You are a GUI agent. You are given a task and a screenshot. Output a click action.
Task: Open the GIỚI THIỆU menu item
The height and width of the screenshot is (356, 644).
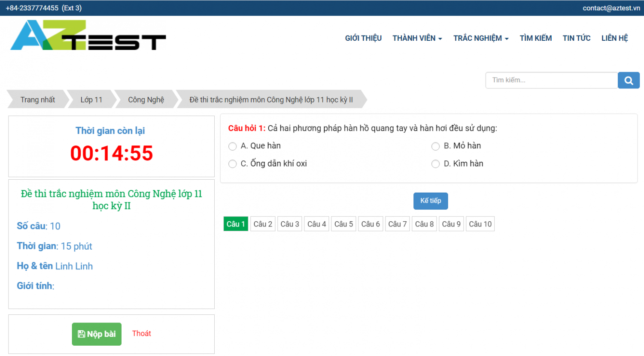(363, 38)
